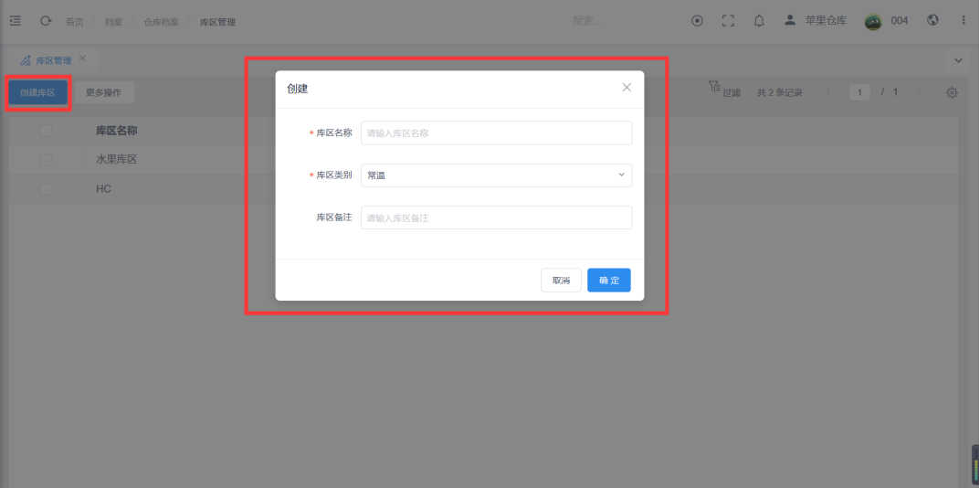Click the 创建库区 button
This screenshot has height=488, width=980.
click(x=37, y=92)
